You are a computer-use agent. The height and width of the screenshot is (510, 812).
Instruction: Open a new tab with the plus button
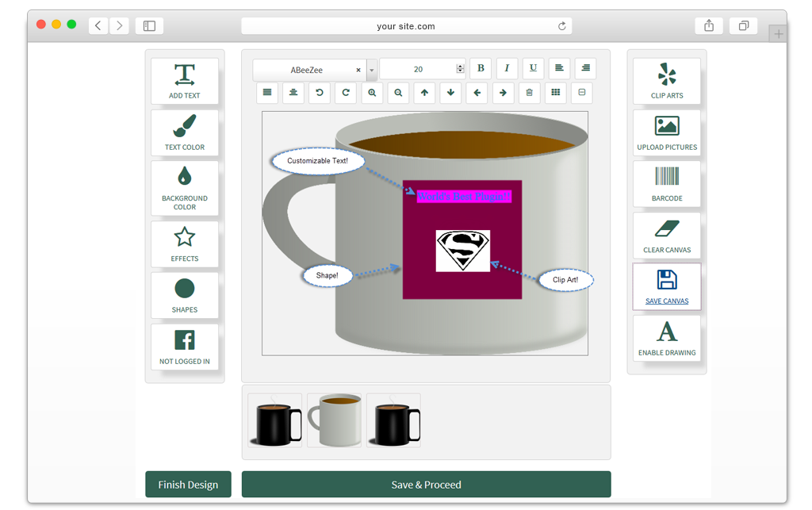(x=778, y=34)
